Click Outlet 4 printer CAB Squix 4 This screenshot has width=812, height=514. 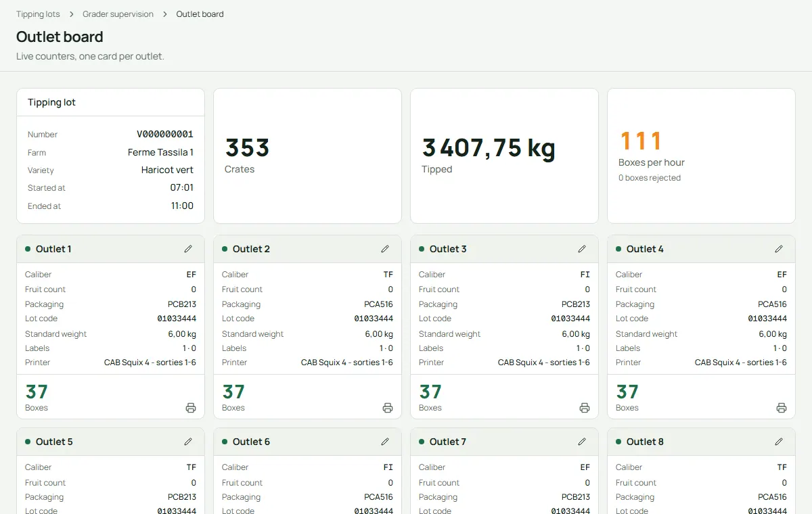click(x=741, y=363)
